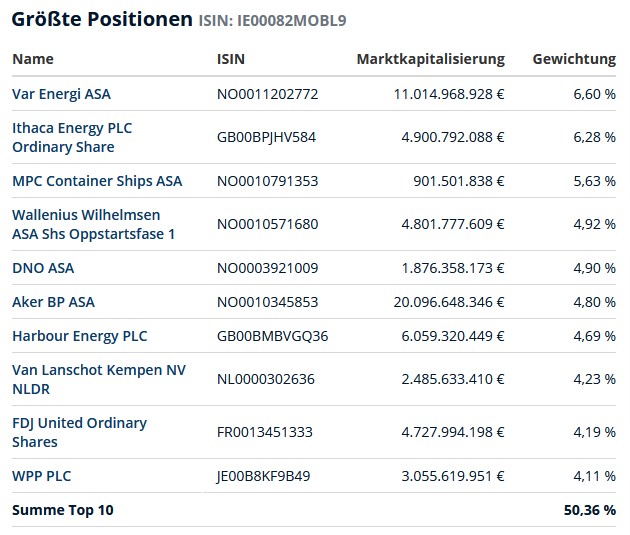Click the Größte Positionen heading
The width and height of the screenshot is (630, 535).
[102, 20]
